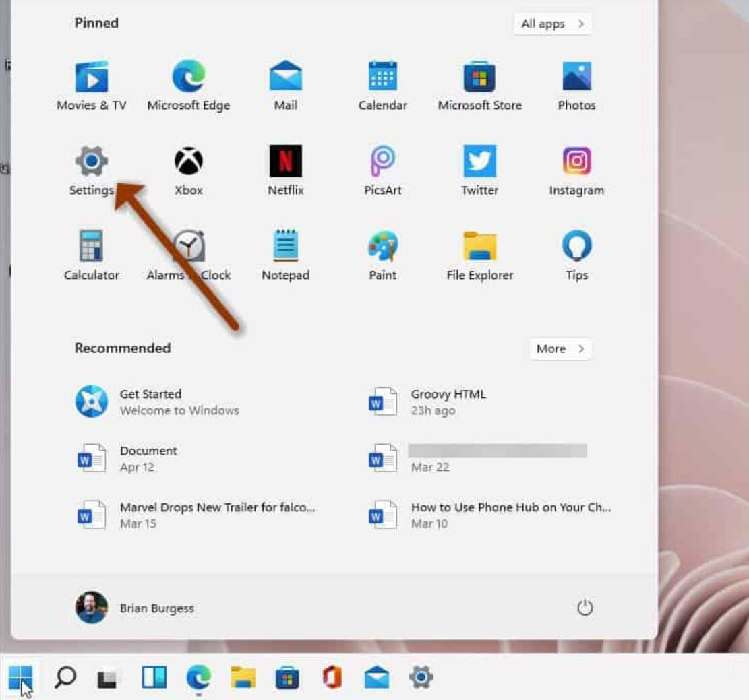Open Search from the taskbar

coord(65,678)
